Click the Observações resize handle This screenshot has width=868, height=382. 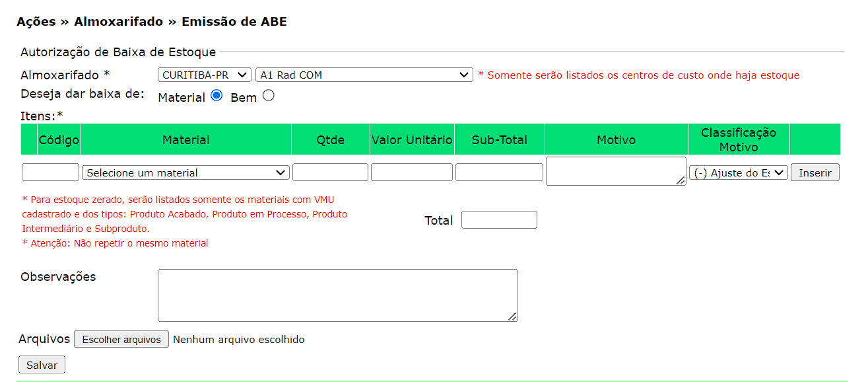click(513, 317)
